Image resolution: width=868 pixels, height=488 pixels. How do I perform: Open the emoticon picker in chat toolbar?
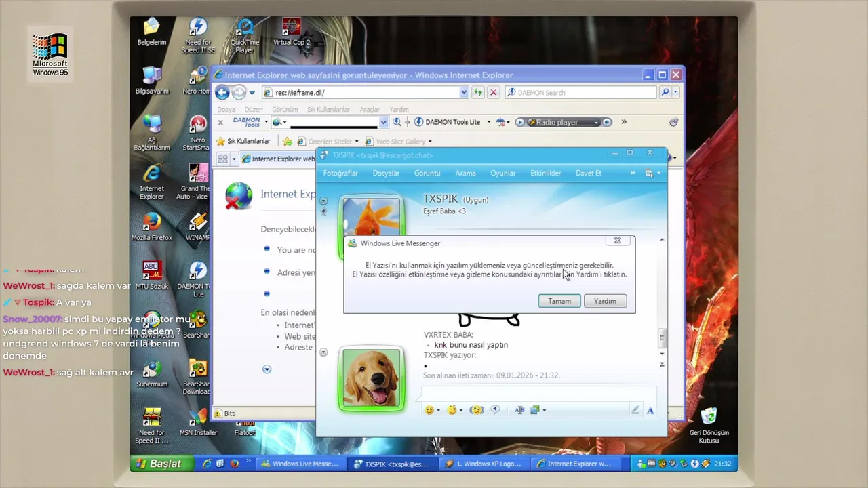[429, 410]
